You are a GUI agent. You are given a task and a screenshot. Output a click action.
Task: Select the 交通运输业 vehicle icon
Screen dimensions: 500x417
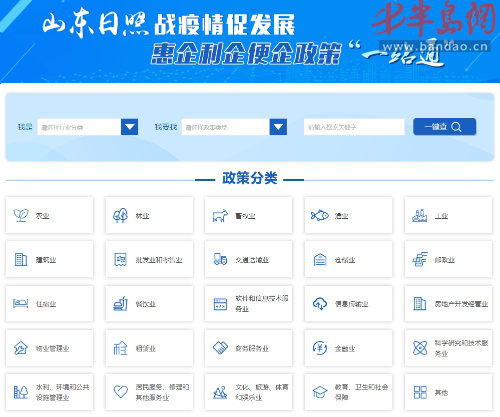[220, 259]
